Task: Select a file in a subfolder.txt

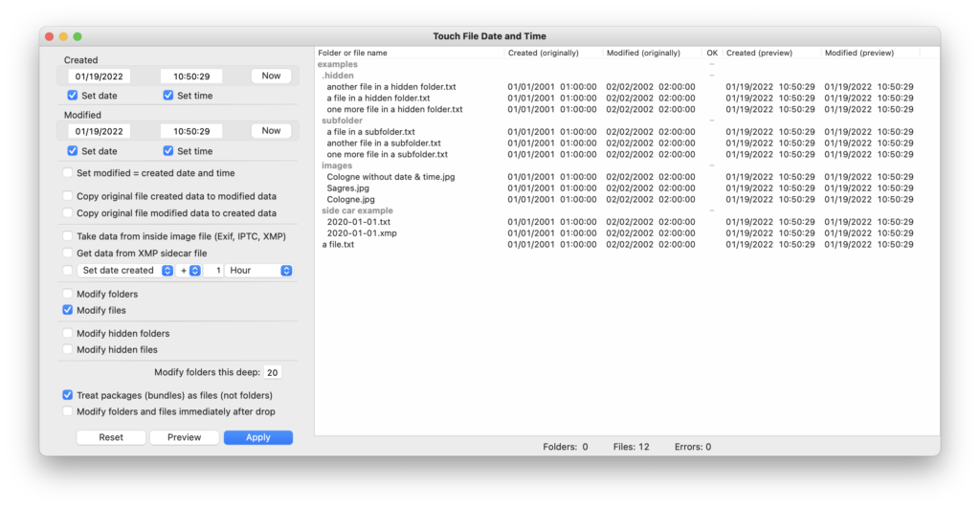Action: pos(627,132)
